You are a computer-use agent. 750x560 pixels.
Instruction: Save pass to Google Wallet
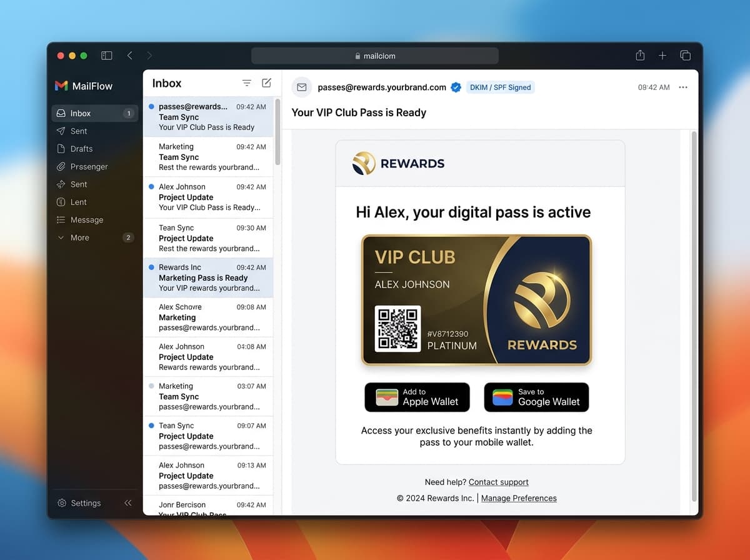[x=536, y=397]
